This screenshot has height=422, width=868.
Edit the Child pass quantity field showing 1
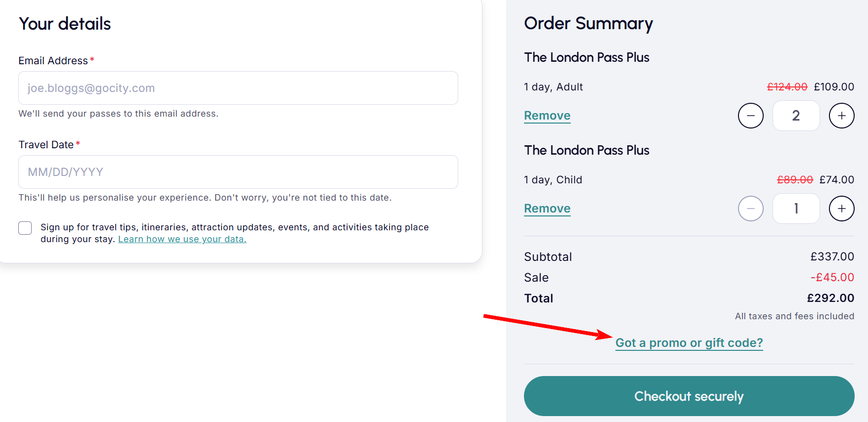pos(796,208)
